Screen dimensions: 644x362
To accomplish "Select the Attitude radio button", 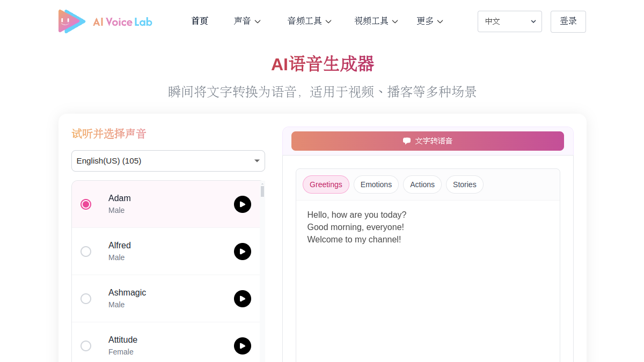I will (x=86, y=346).
